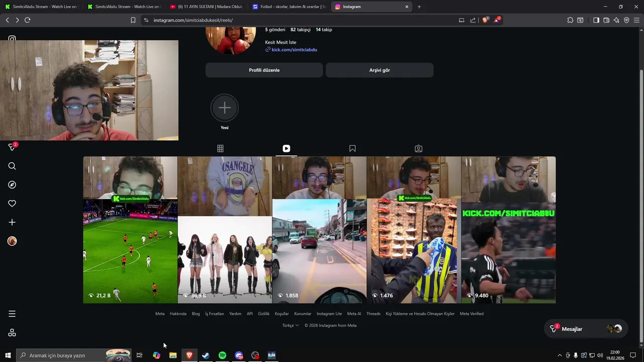Open the Türkçe language dropdown
The width and height of the screenshot is (644, 362).
click(290, 325)
